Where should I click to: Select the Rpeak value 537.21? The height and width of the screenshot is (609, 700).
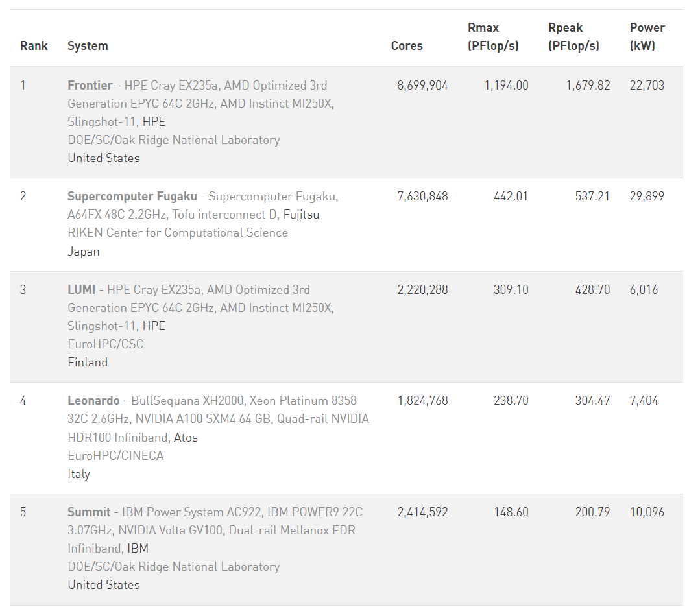click(592, 197)
